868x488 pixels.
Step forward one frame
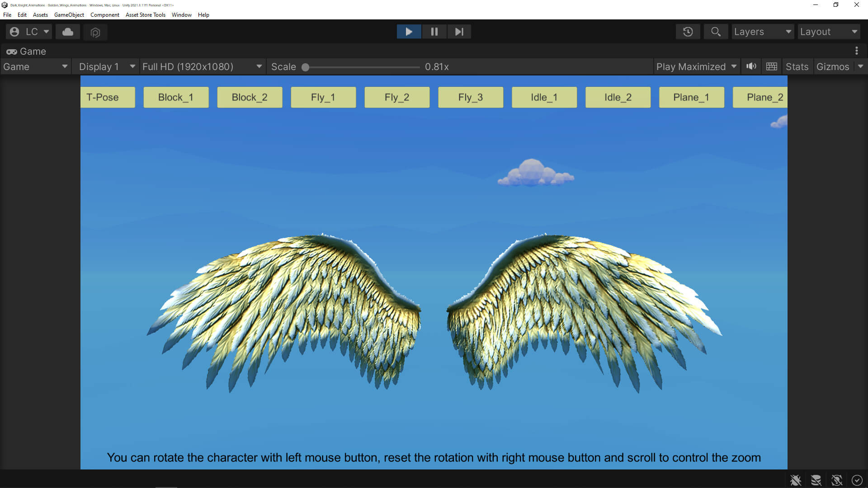point(459,32)
